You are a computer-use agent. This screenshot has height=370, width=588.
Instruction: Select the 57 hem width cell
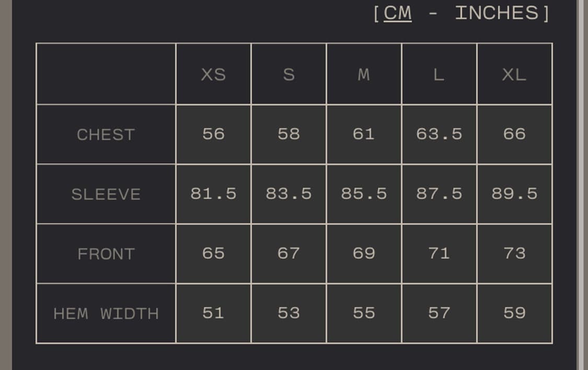439,313
